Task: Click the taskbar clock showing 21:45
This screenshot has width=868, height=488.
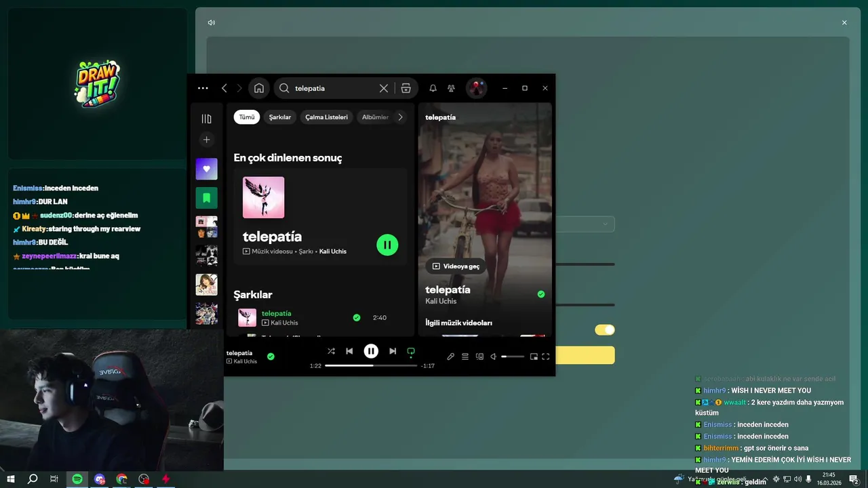Action: pos(829,479)
